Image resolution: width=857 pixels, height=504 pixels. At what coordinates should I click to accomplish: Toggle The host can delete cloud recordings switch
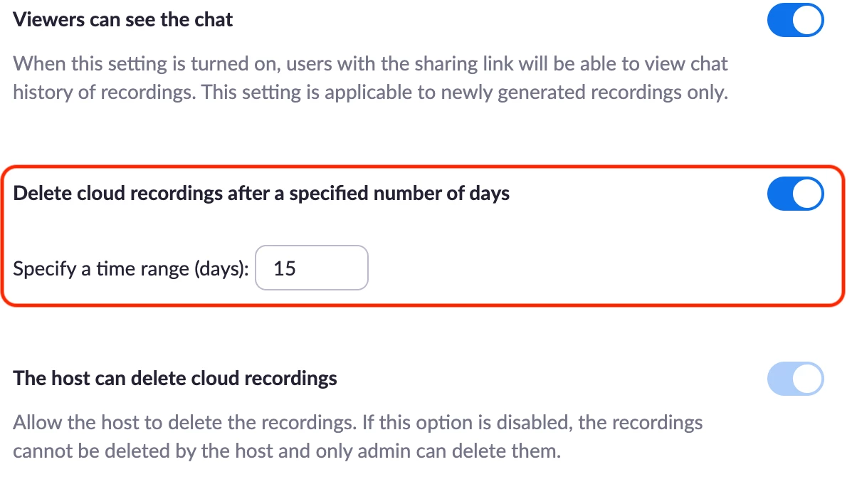click(795, 378)
